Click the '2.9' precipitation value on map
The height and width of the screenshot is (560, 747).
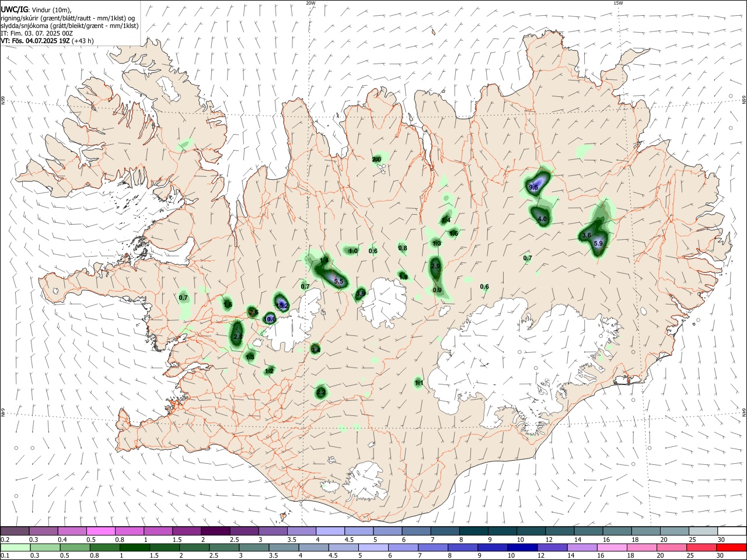click(x=435, y=266)
